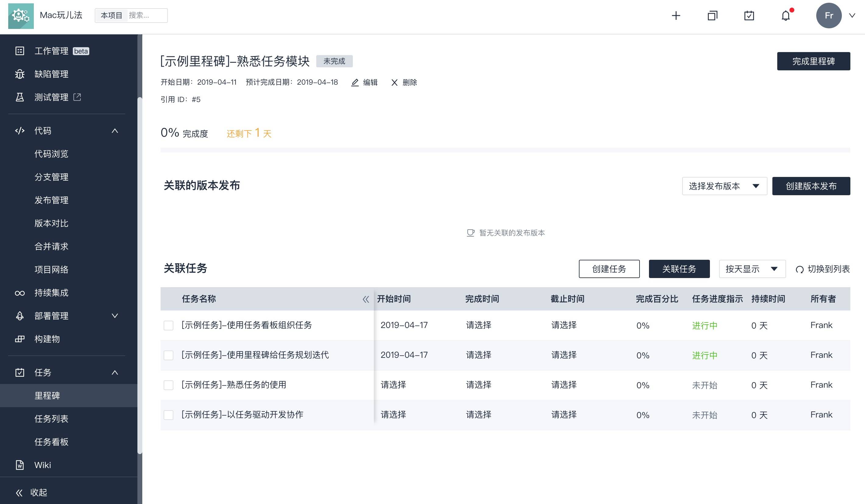This screenshot has width=865, height=504.
Task: Click the calendar check icon in header
Action: 749,16
